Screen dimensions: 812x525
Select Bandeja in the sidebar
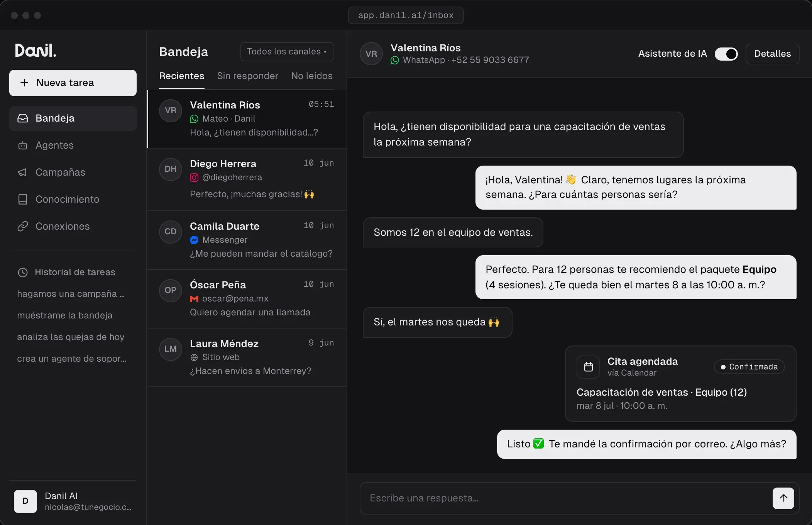click(x=73, y=118)
